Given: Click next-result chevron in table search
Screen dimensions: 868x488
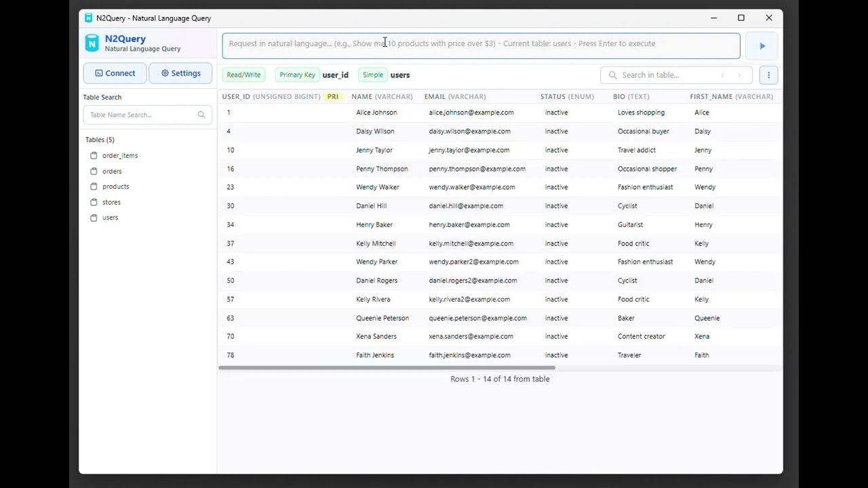Looking at the screenshot, I should (x=740, y=75).
